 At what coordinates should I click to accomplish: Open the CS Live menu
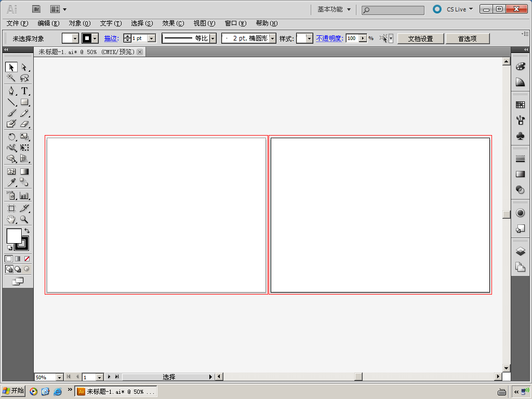coord(459,9)
